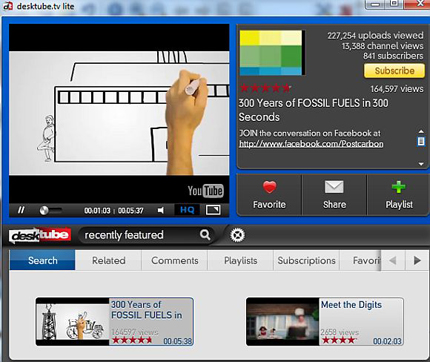
Task: Toggle HQ video quality
Action: [x=187, y=210]
